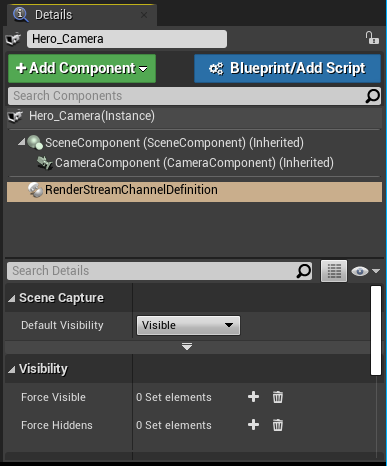Image resolution: width=387 pixels, height=466 pixels.
Task: Open the property matrix grid view
Action: pyautogui.click(x=334, y=271)
